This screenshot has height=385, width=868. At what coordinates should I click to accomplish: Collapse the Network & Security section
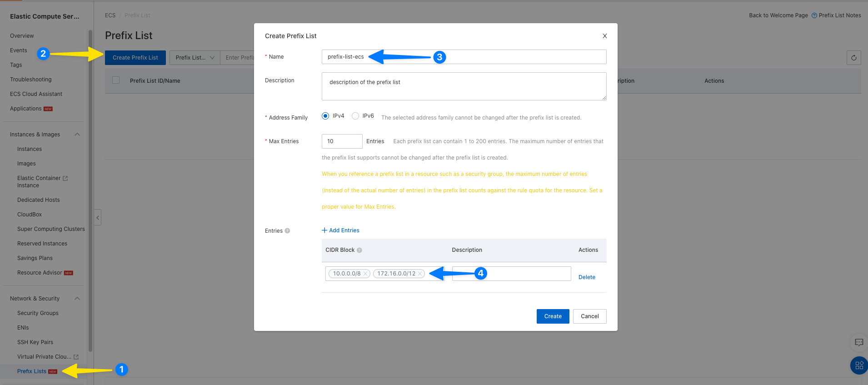(77, 299)
